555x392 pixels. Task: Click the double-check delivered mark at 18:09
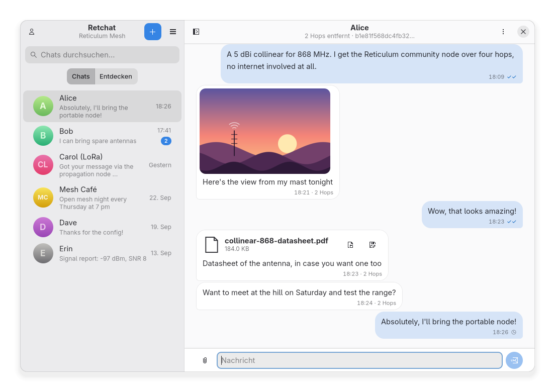[511, 77]
